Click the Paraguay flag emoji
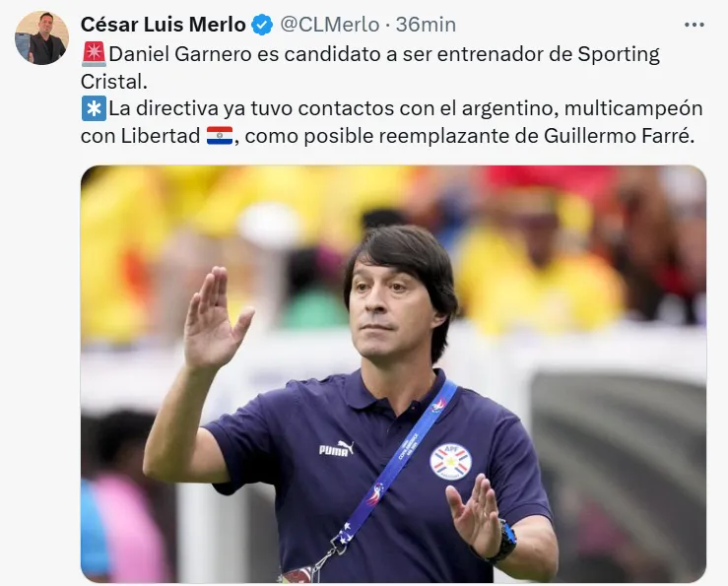This screenshot has height=586, width=728. 219,136
